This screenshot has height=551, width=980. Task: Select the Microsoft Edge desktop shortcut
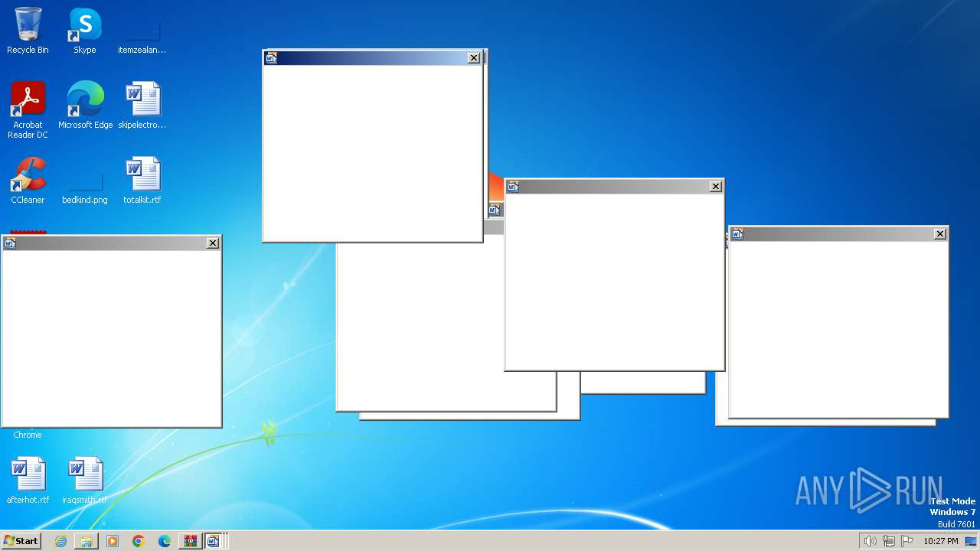click(x=85, y=105)
